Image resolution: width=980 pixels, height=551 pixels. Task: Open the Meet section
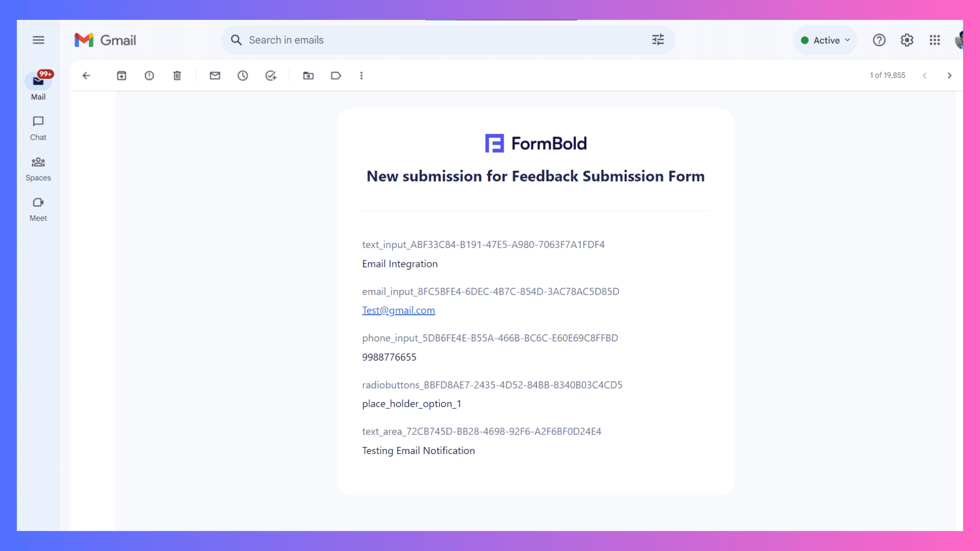38,209
